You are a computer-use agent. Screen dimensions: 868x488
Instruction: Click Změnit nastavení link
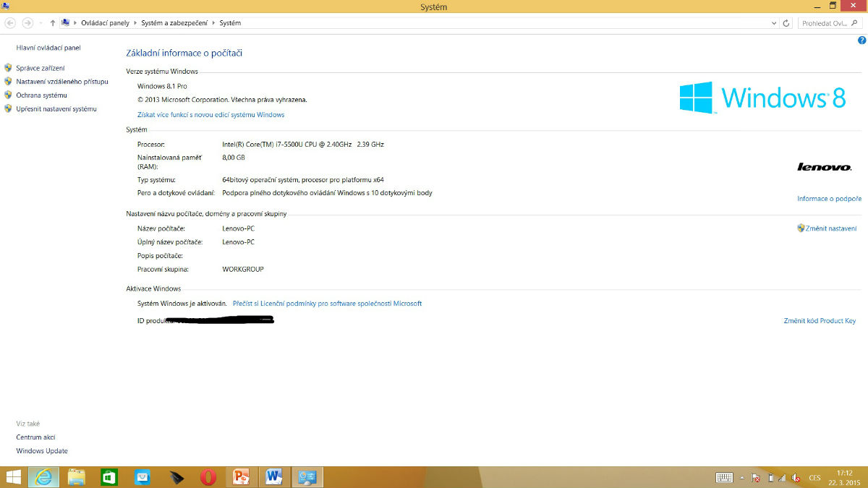[x=830, y=228]
